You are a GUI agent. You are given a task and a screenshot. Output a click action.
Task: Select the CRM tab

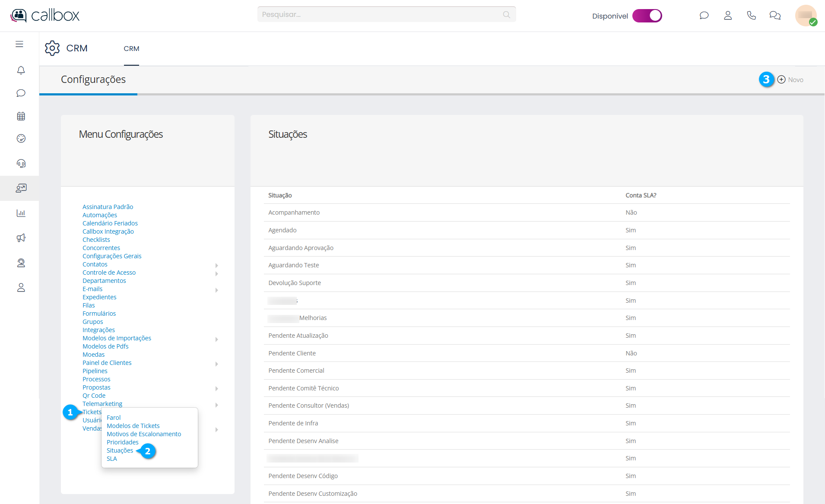(131, 49)
